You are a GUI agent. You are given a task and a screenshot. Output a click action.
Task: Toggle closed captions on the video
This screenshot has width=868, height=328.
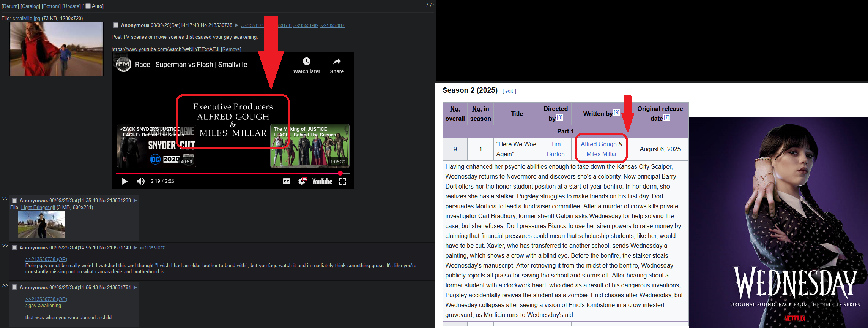click(287, 181)
